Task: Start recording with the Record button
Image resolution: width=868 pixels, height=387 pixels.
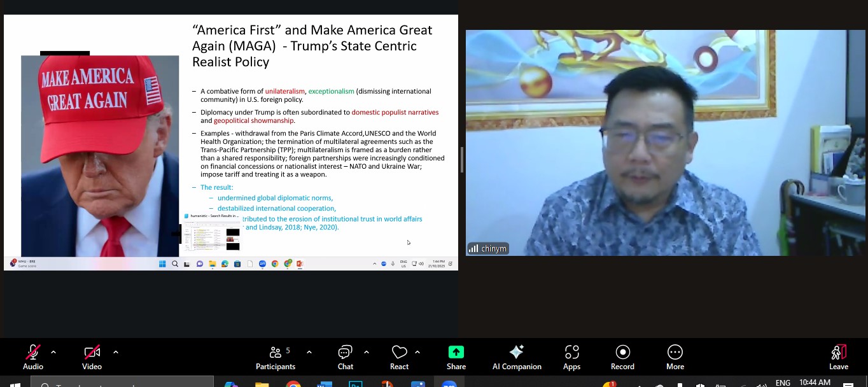Action: (x=622, y=356)
